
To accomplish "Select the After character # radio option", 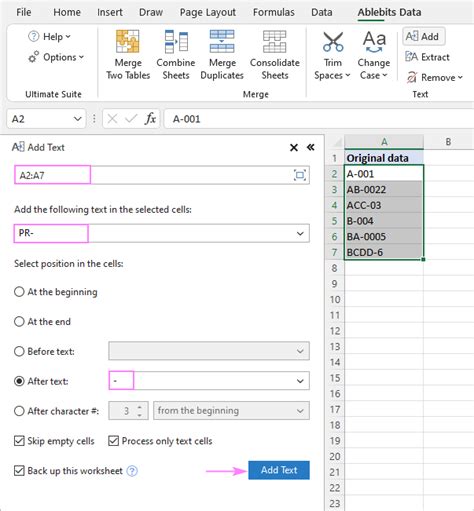I will pyautogui.click(x=19, y=411).
